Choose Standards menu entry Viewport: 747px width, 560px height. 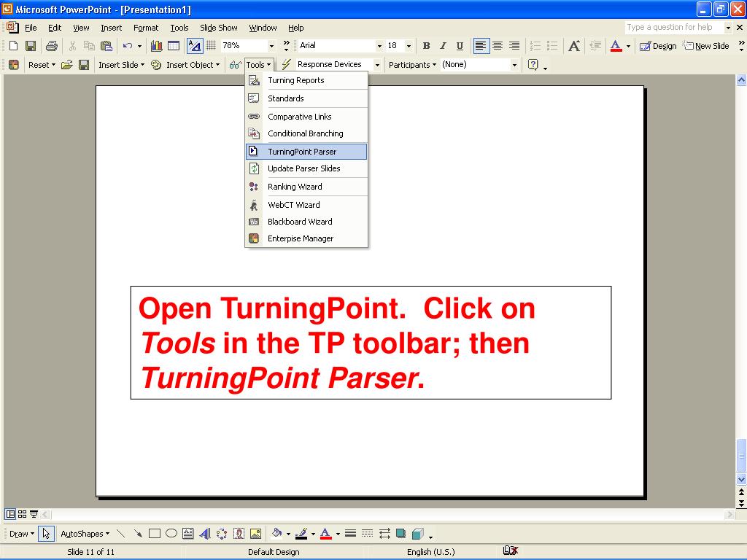306,98
